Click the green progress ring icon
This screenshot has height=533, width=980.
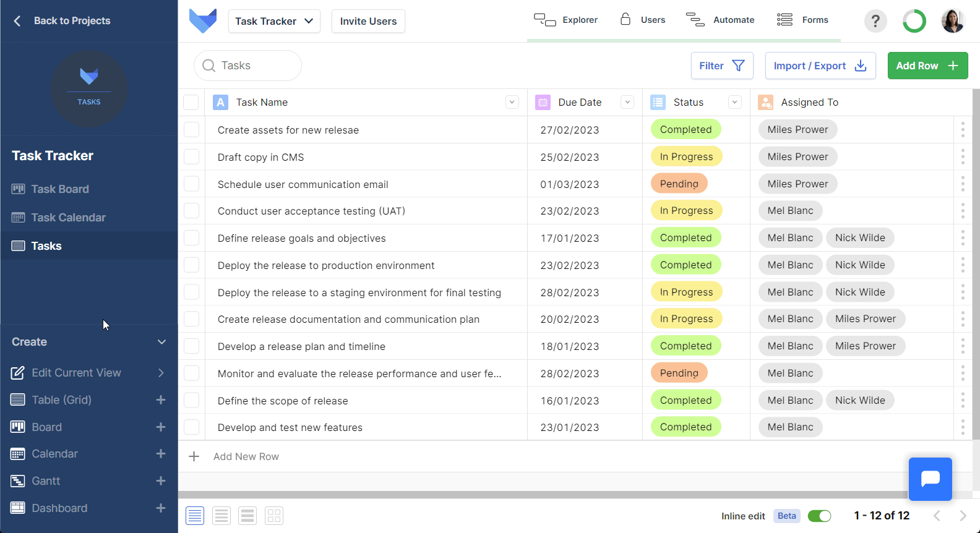pos(914,21)
